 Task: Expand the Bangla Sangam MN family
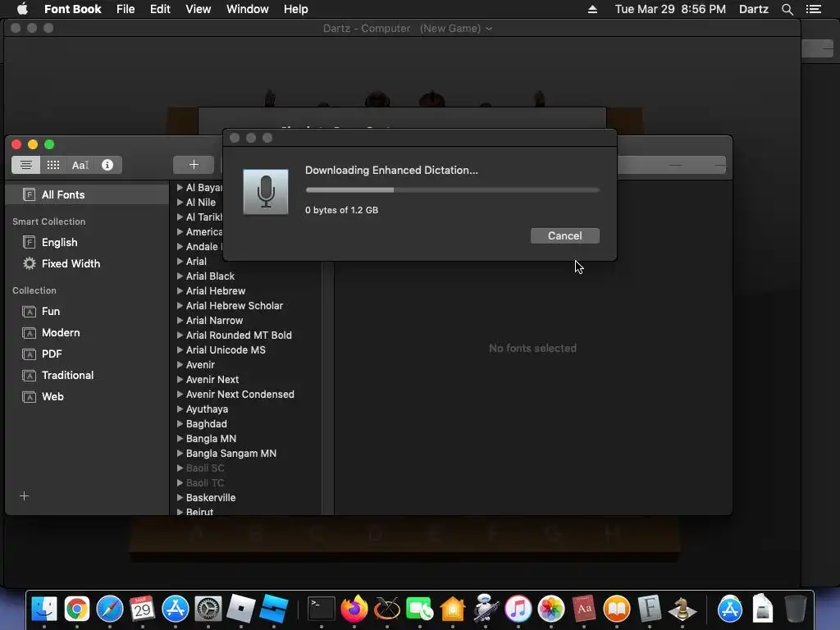coord(180,453)
